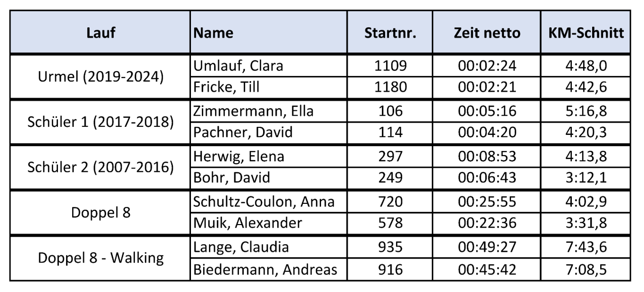Click the Zeit netto header cell
This screenshot has height=292, width=644.
tap(487, 33)
